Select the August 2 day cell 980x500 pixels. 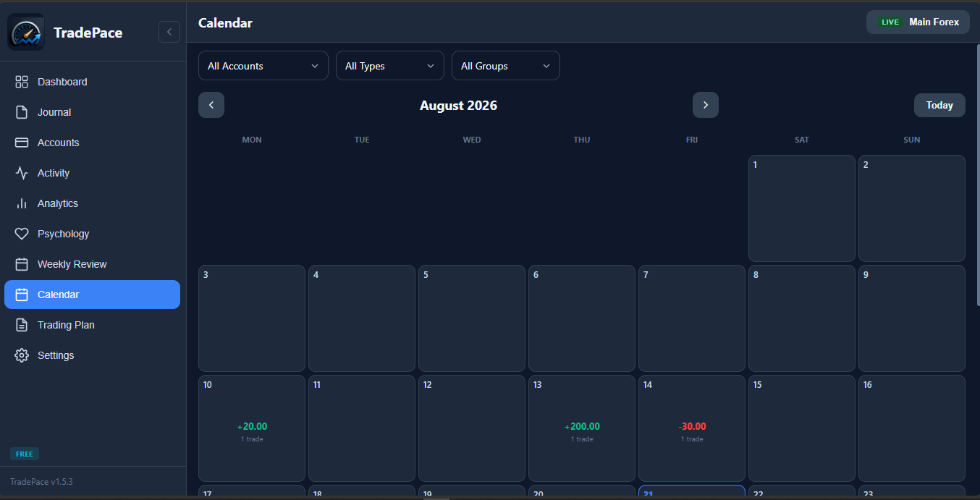tap(912, 208)
